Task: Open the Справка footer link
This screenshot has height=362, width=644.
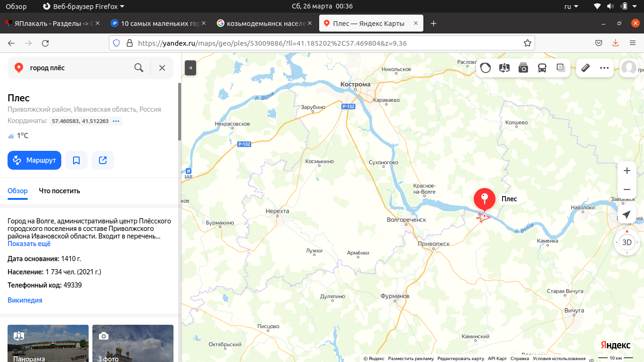Action: pyautogui.click(x=520, y=359)
